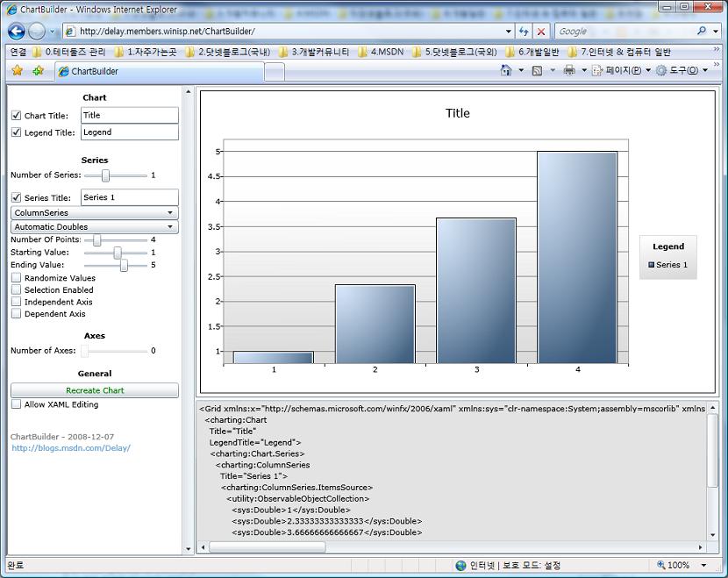The height and width of the screenshot is (578, 728).
Task: Click the Google search box
Action: [x=625, y=31]
